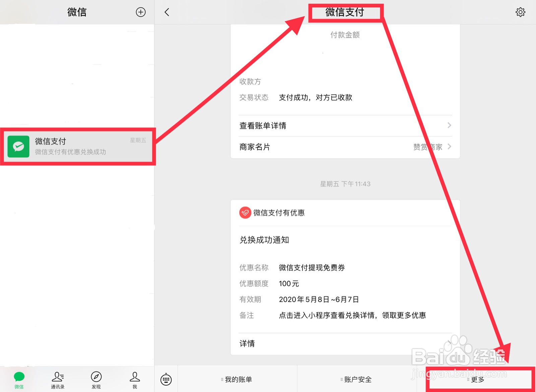Image resolution: width=536 pixels, height=392 pixels.
Task: Click the 付款金额 label
Action: point(345,35)
